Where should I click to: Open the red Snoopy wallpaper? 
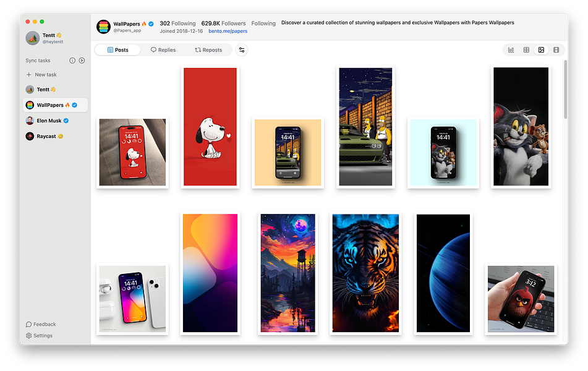(x=210, y=127)
